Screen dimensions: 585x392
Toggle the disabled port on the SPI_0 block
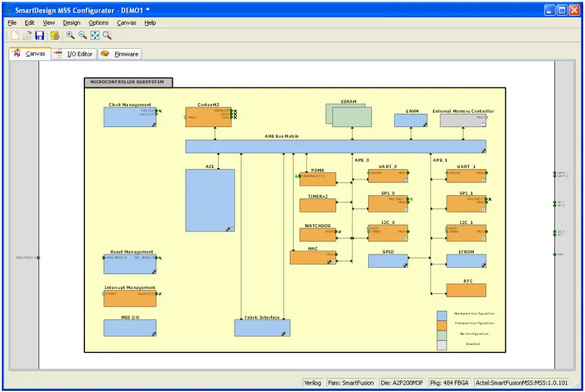click(x=411, y=199)
